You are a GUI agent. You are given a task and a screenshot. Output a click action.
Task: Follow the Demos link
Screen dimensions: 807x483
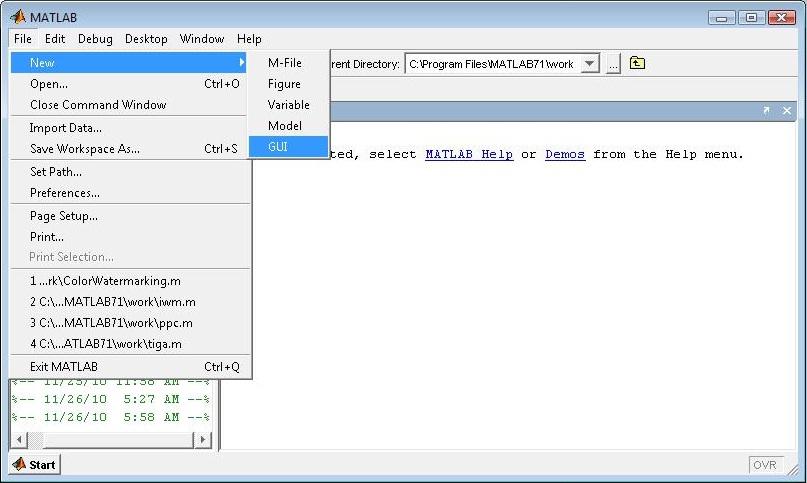(x=565, y=154)
